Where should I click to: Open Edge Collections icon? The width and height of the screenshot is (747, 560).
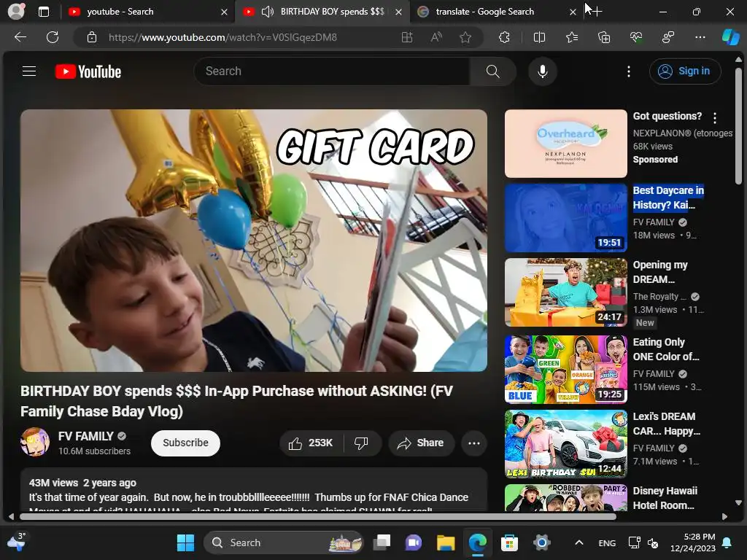point(604,37)
